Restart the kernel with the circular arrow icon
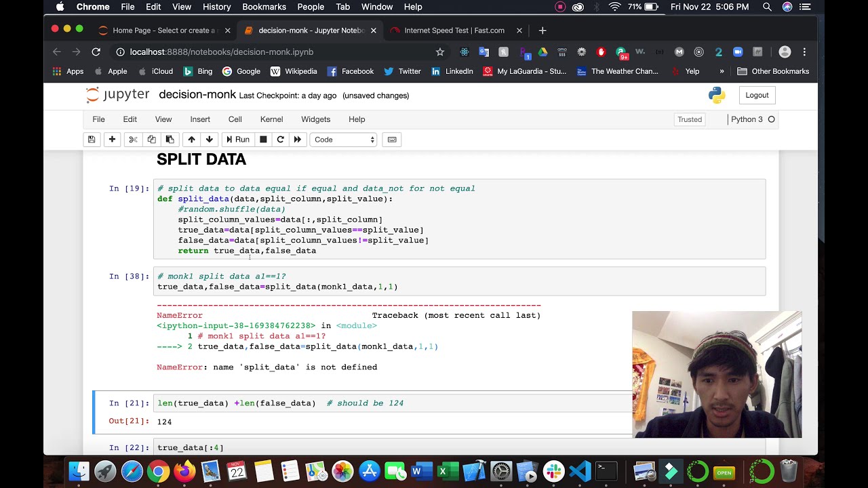The image size is (868, 488). click(x=280, y=140)
